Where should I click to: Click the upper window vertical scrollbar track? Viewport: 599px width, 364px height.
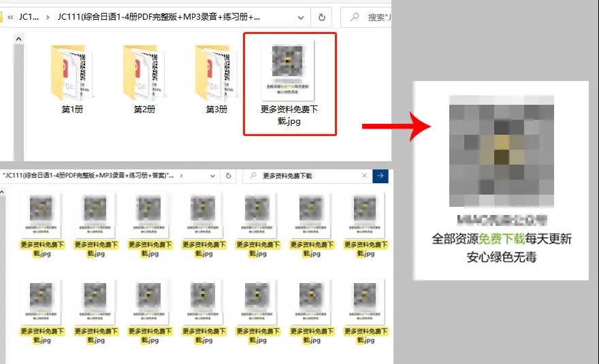point(18,102)
